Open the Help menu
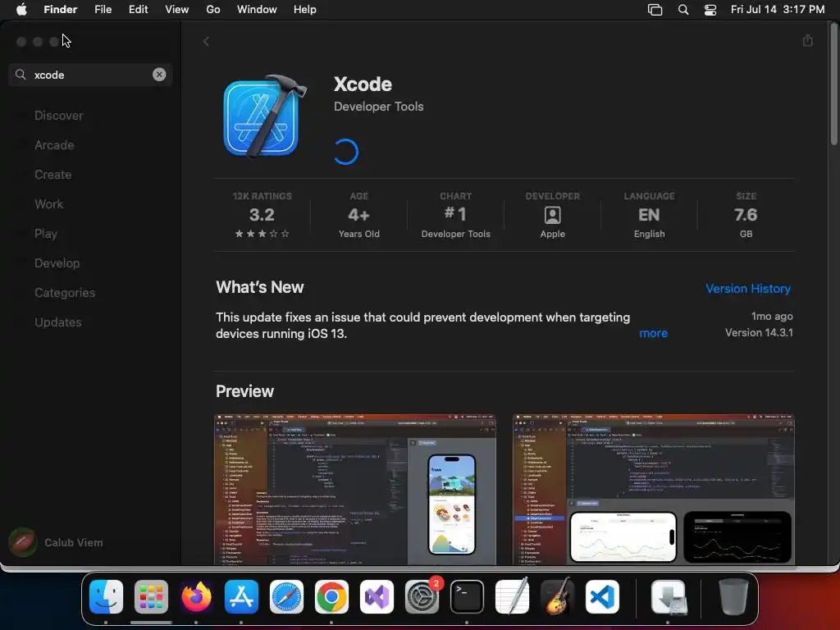 point(305,10)
